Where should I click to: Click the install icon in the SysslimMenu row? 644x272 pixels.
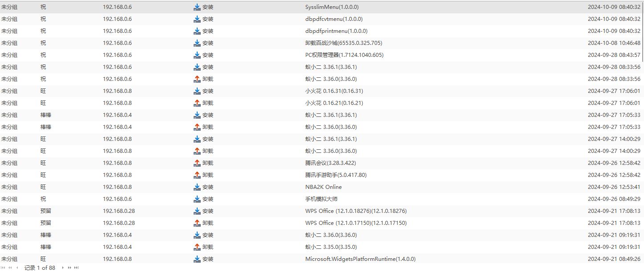click(x=197, y=7)
